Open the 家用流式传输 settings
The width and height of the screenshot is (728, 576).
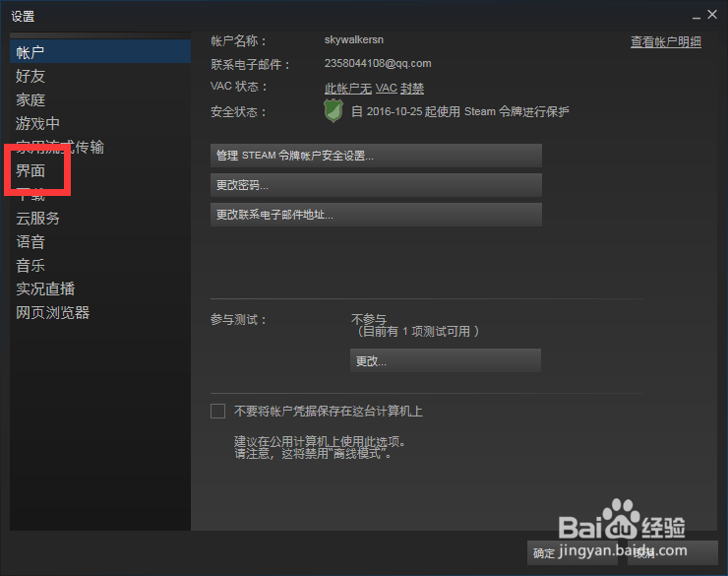coord(60,147)
